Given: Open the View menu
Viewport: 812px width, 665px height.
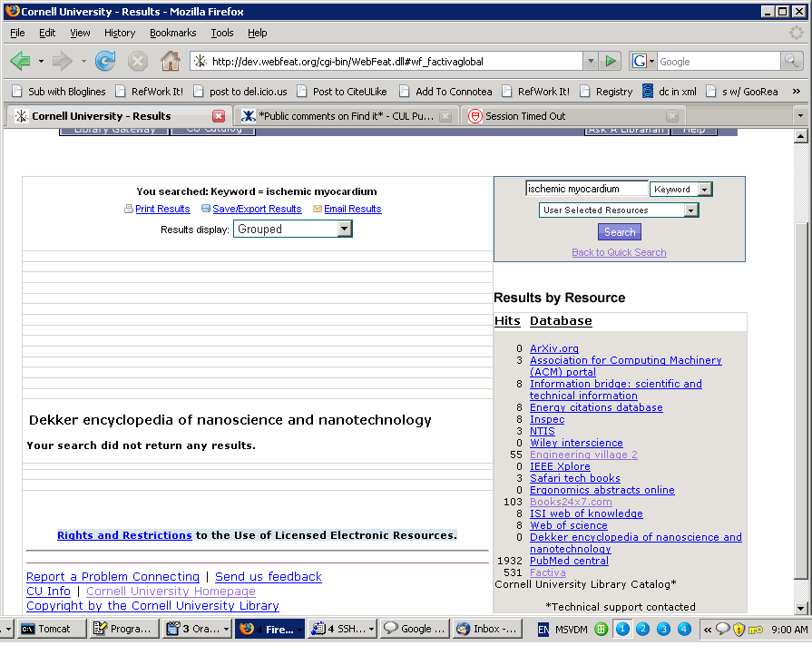Looking at the screenshot, I should (80, 33).
